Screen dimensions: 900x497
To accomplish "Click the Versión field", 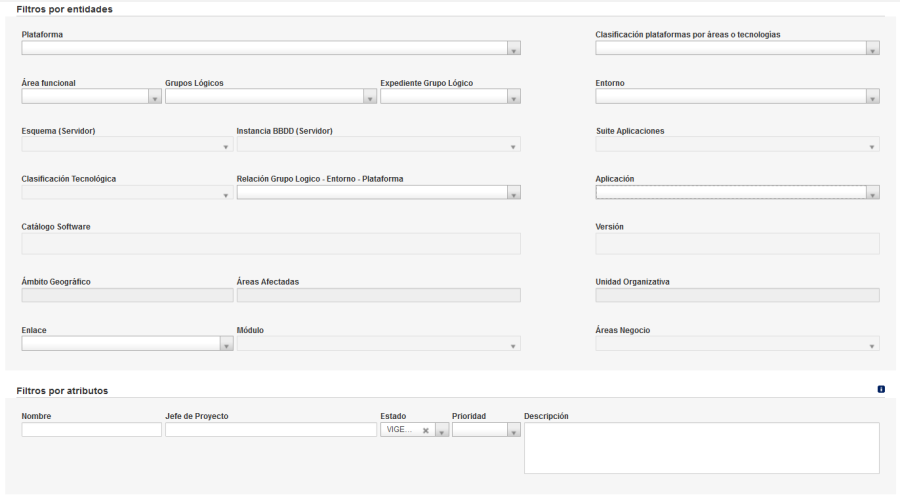I will pyautogui.click(x=738, y=244).
